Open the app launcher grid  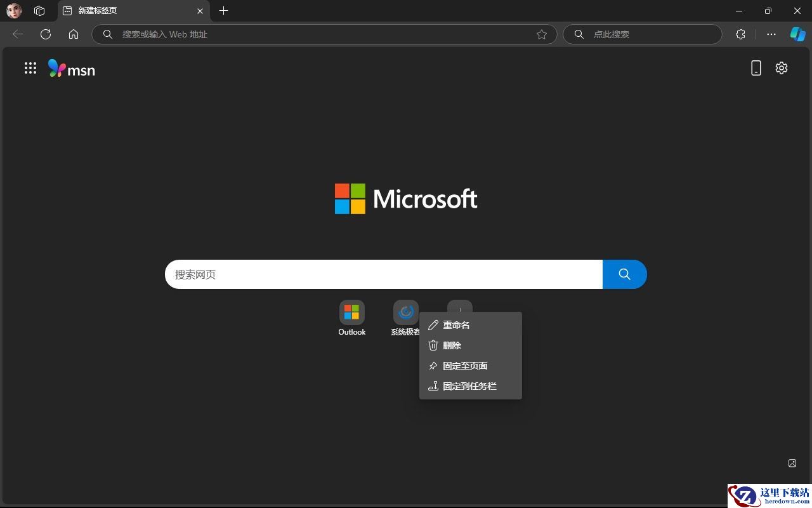tap(30, 68)
